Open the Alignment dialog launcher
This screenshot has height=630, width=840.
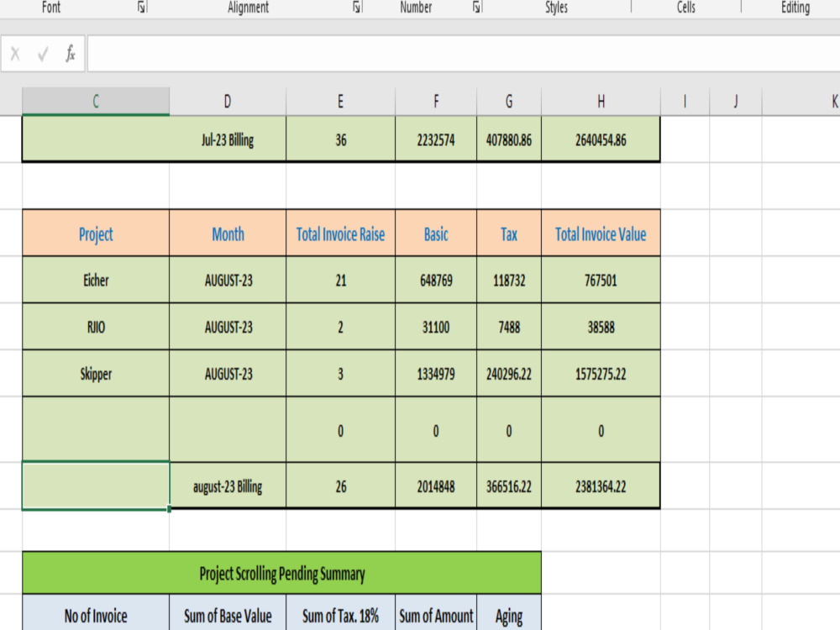(357, 7)
